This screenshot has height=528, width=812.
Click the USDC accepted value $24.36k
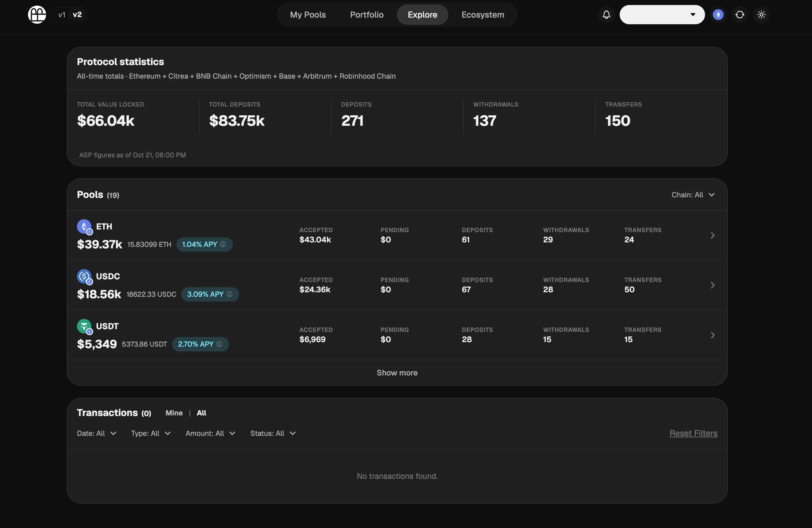pos(315,290)
